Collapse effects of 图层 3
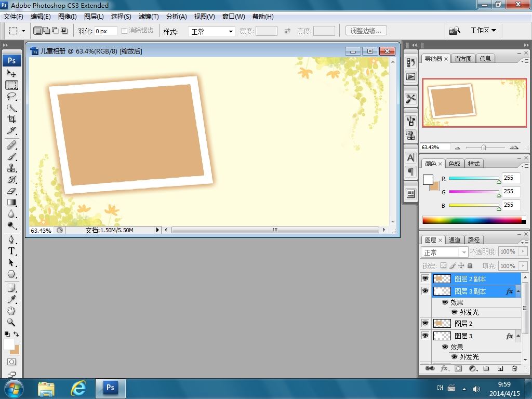Viewport: 532px width, 399px height. (x=518, y=336)
